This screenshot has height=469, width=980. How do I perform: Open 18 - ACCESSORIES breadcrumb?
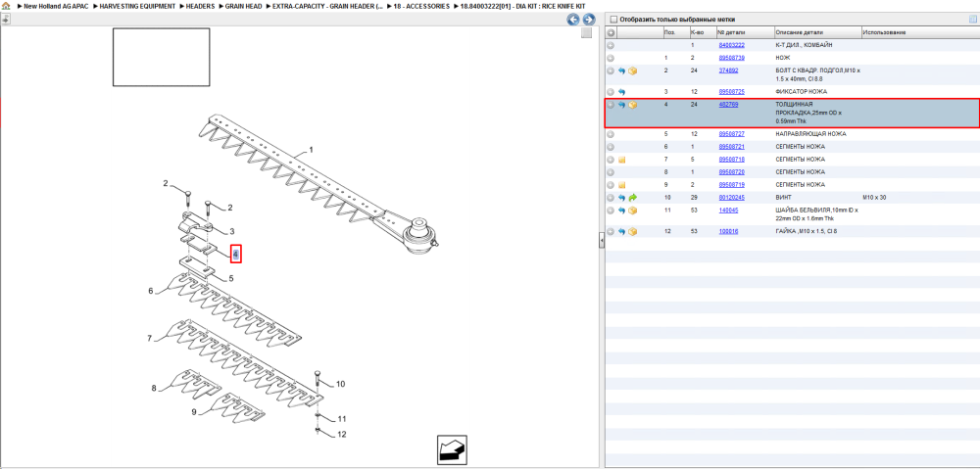[421, 6]
